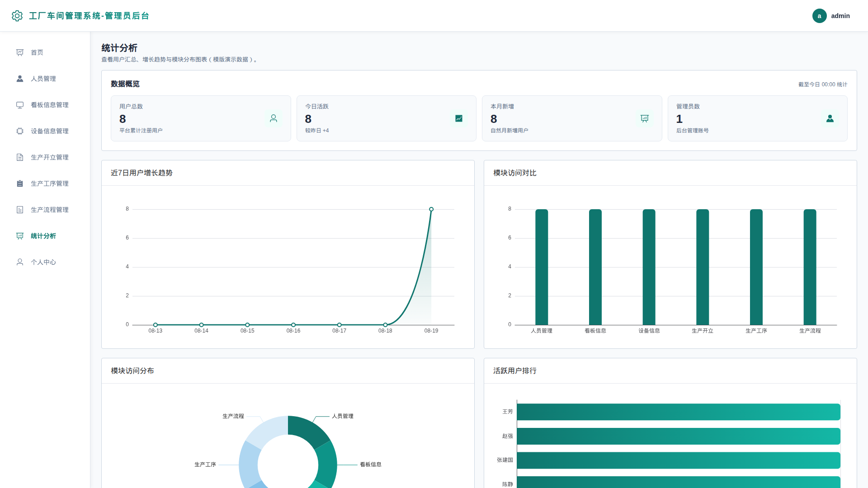
Task: Click the 首页 presentation board icon in the sidebar
Action: click(x=20, y=52)
